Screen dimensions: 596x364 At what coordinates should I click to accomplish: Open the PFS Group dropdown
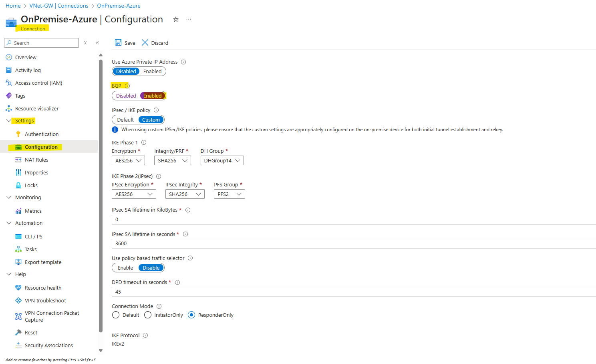pos(230,194)
